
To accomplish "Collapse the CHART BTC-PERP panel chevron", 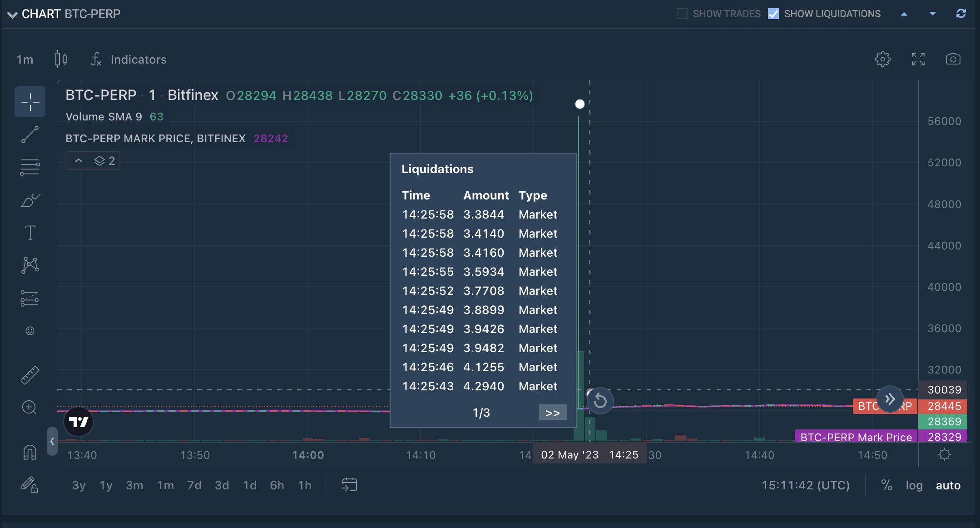I will tap(12, 14).
